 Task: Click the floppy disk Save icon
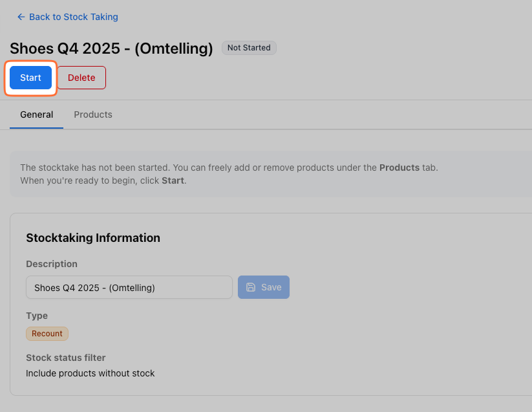pyautogui.click(x=251, y=287)
